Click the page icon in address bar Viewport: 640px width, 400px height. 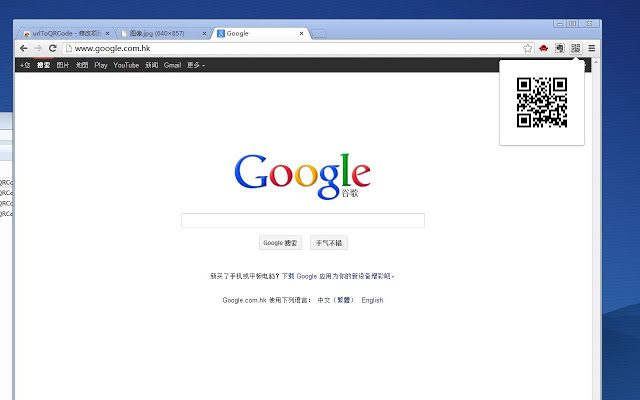pyautogui.click(x=69, y=49)
